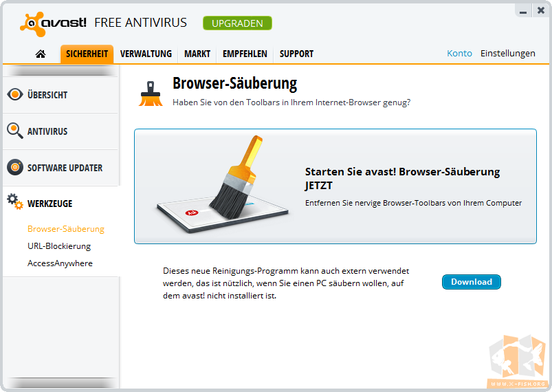This screenshot has height=392, width=552.
Task: Open the Konto link
Action: pos(459,54)
